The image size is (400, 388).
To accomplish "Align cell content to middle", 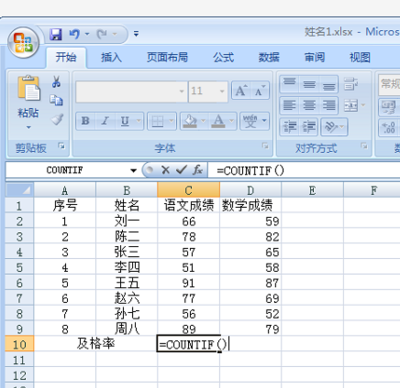I will [x=309, y=84].
